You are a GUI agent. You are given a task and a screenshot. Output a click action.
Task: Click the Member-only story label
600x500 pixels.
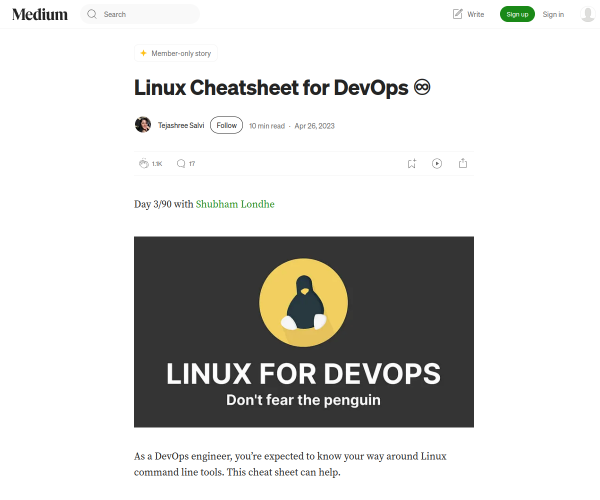pos(181,54)
